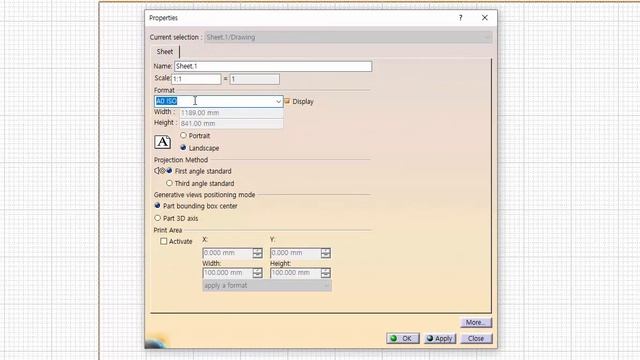Viewport: 640px width, 360px height.
Task: Select Landscape orientation
Action: pyautogui.click(x=183, y=147)
